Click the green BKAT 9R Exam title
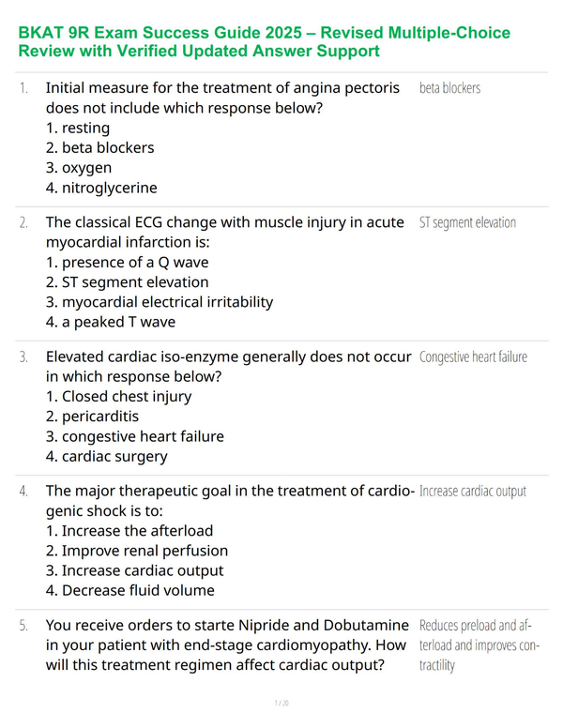The height and width of the screenshot is (728, 563). [264, 41]
